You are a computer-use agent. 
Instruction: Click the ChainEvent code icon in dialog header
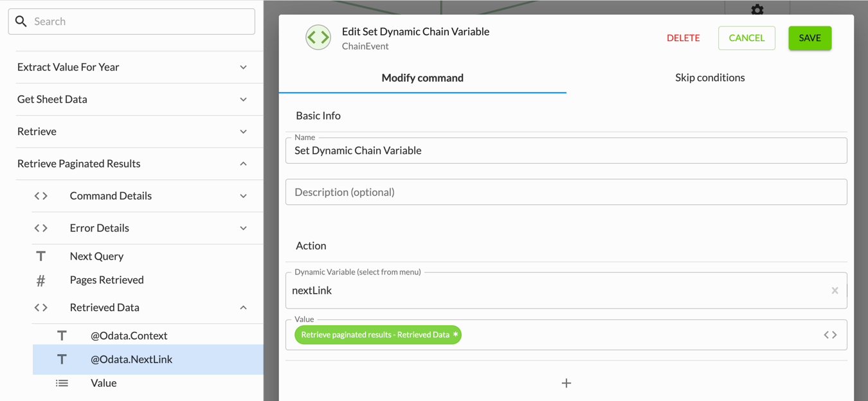(318, 38)
